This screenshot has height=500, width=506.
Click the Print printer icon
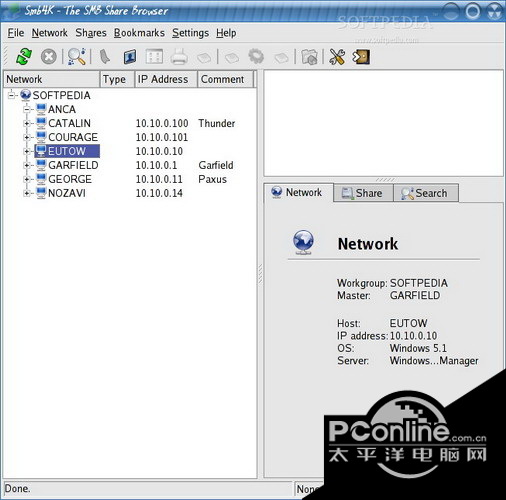click(179, 56)
